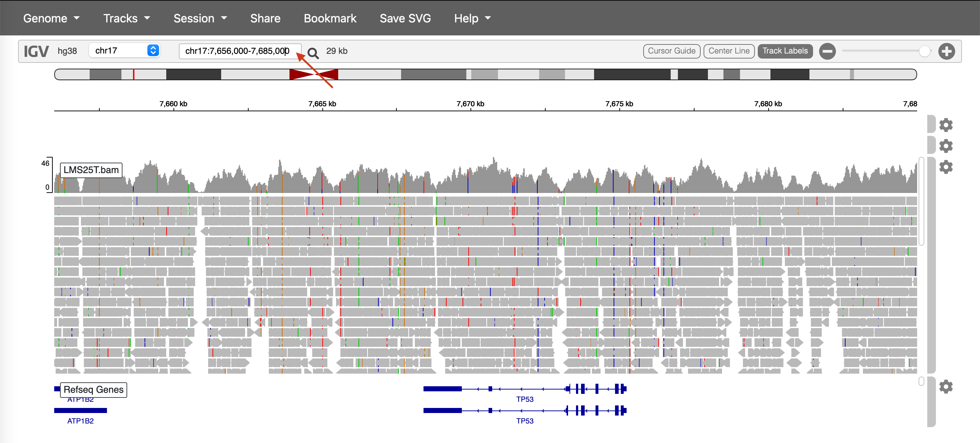Image resolution: width=980 pixels, height=443 pixels.
Task: Open the LMS25T.bam track settings gear
Action: (x=945, y=167)
